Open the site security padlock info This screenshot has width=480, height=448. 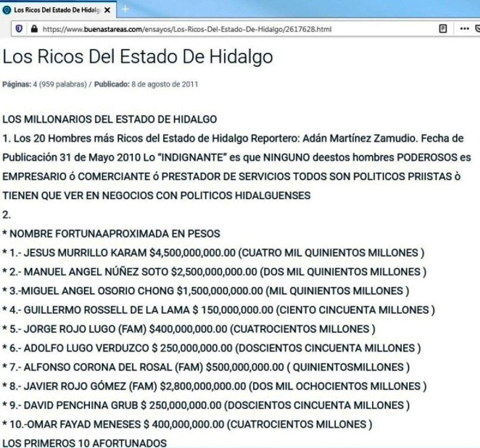(35, 29)
